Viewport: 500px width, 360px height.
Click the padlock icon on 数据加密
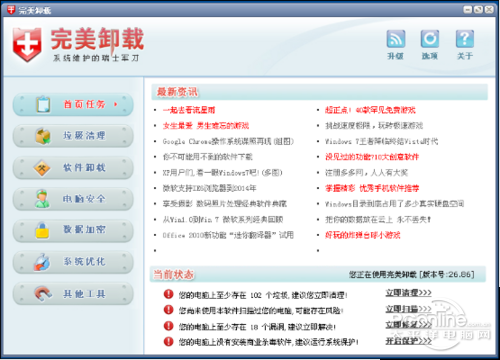42,230
